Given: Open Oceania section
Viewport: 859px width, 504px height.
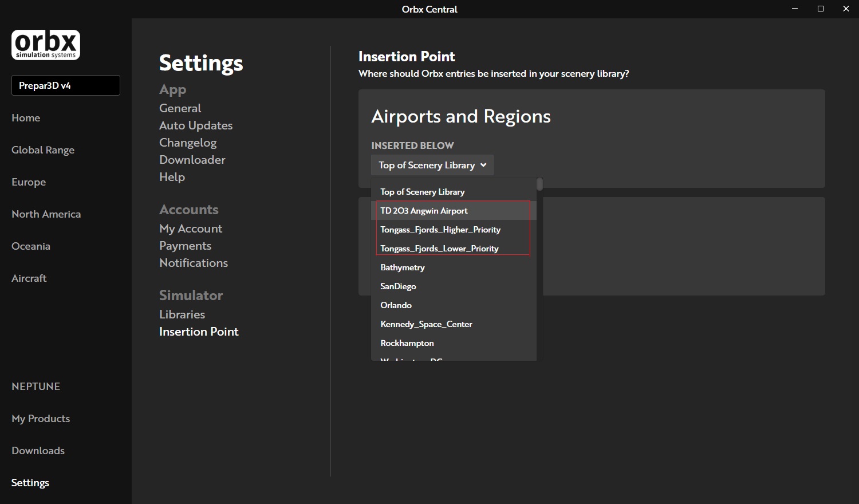Looking at the screenshot, I should tap(31, 246).
